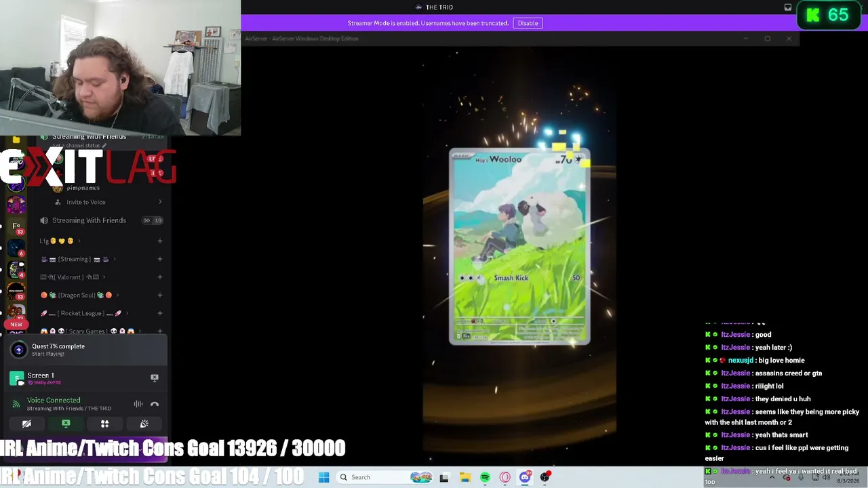Image resolution: width=868 pixels, height=488 pixels.
Task: Open the Discord soundboard
Action: pyautogui.click(x=144, y=424)
